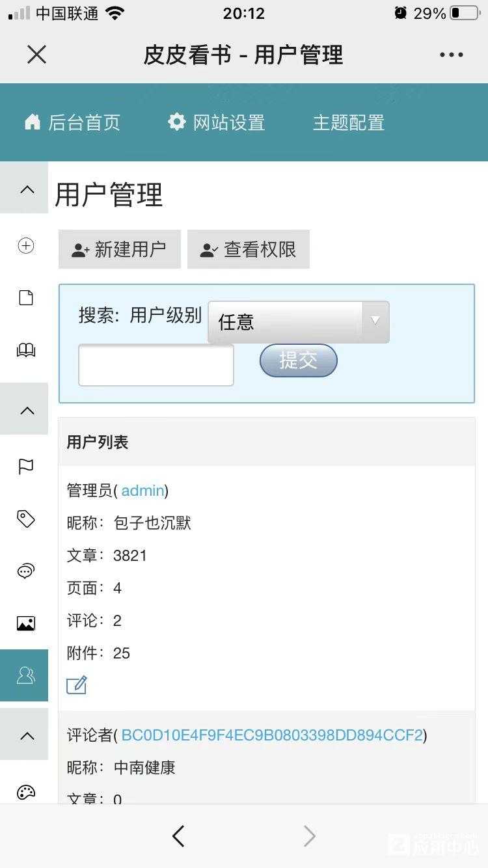Click the 提交 search button
Image resolution: width=488 pixels, height=868 pixels.
coord(299,360)
